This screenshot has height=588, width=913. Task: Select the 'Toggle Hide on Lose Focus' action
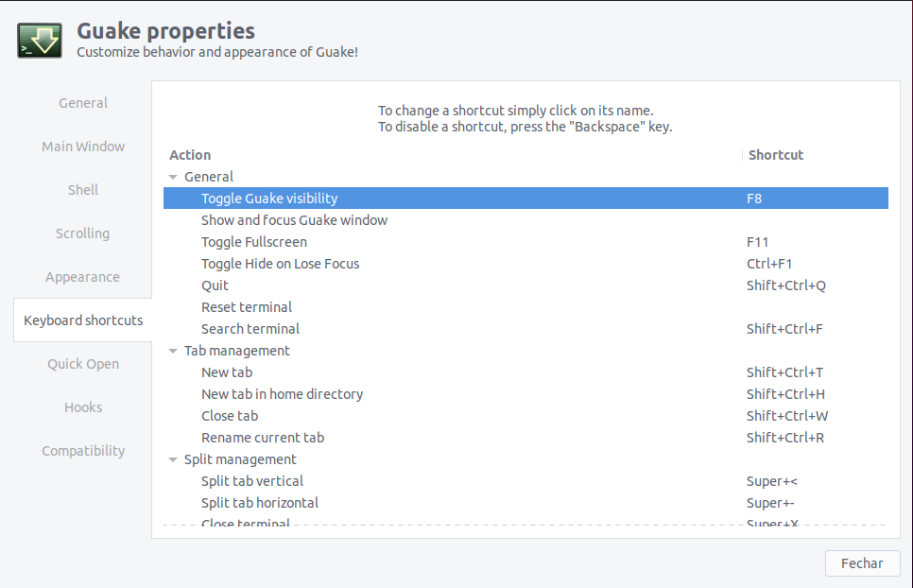(x=280, y=264)
